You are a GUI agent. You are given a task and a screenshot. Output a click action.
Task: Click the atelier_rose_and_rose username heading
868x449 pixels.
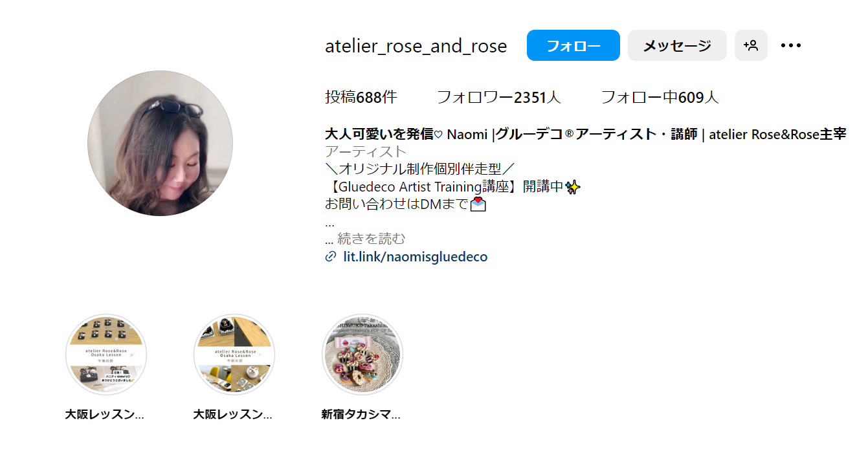(x=416, y=46)
